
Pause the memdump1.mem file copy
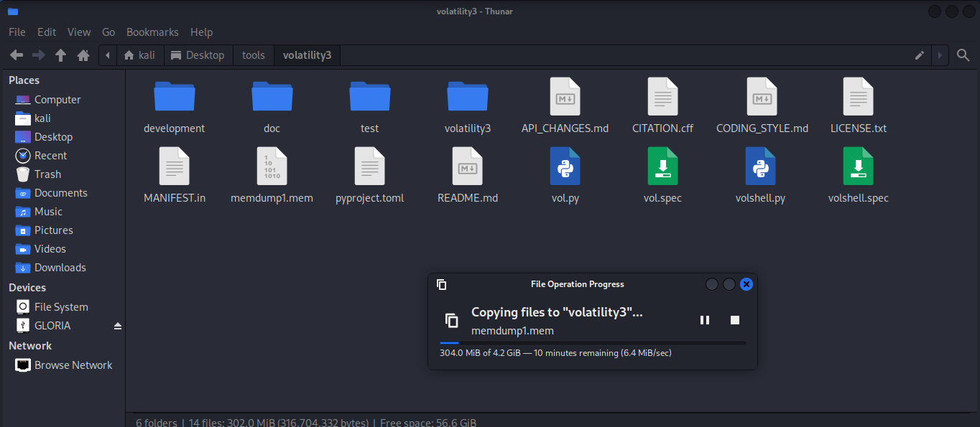704,320
